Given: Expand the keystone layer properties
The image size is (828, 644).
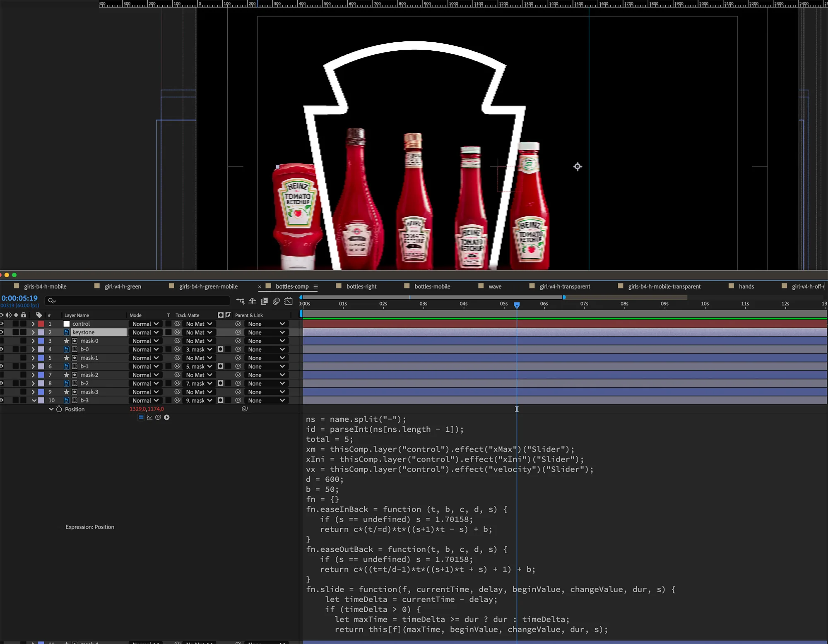Looking at the screenshot, I should pos(33,332).
